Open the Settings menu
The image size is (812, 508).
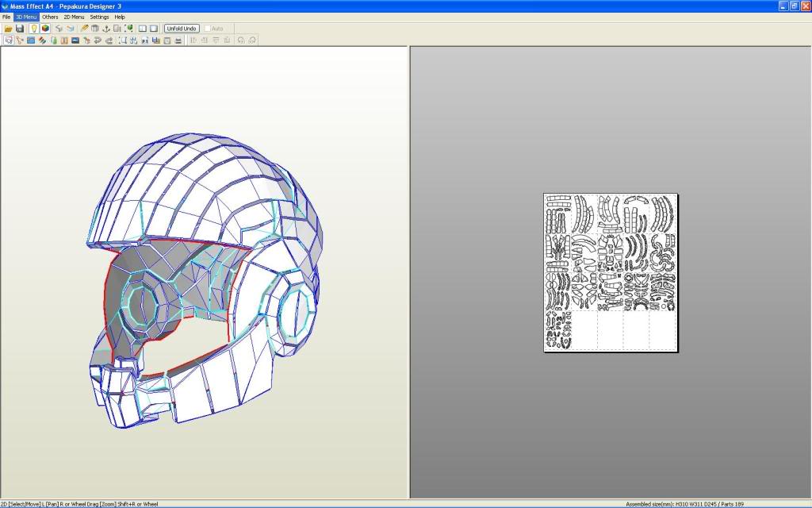pyautogui.click(x=99, y=17)
